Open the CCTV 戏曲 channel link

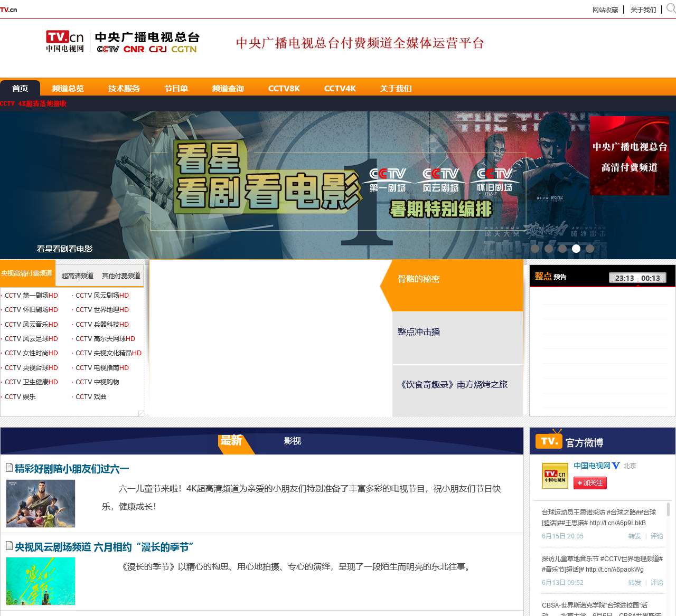[x=91, y=396]
